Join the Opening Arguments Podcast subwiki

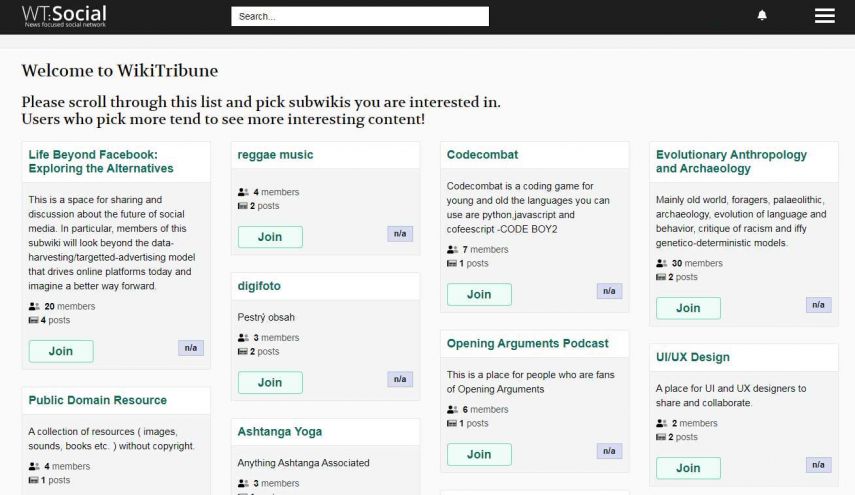[479, 455]
